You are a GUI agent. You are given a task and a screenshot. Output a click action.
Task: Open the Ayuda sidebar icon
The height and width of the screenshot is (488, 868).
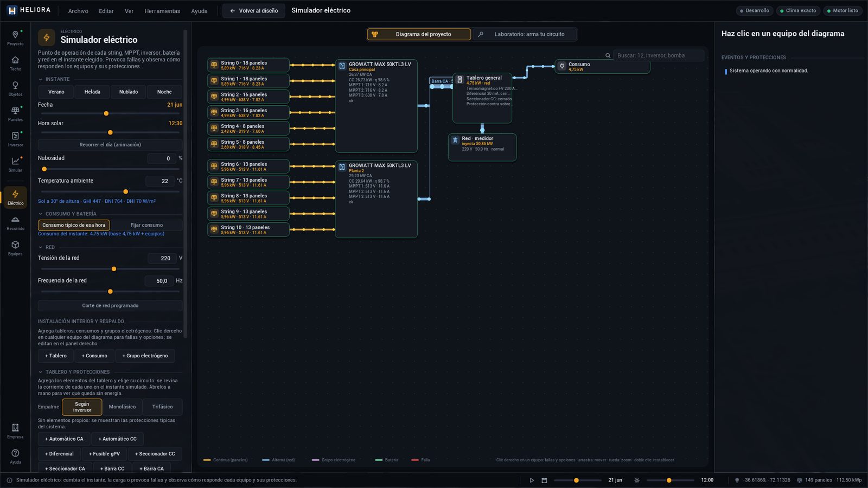click(15, 457)
